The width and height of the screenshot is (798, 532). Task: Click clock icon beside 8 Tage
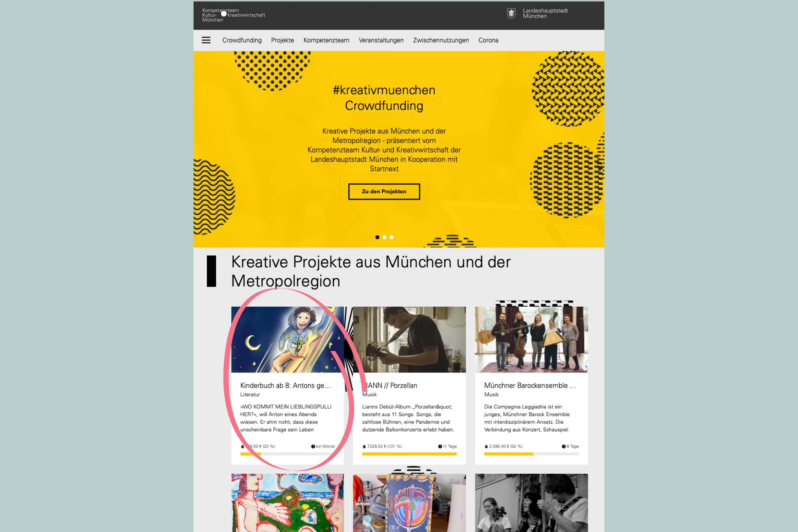click(564, 446)
